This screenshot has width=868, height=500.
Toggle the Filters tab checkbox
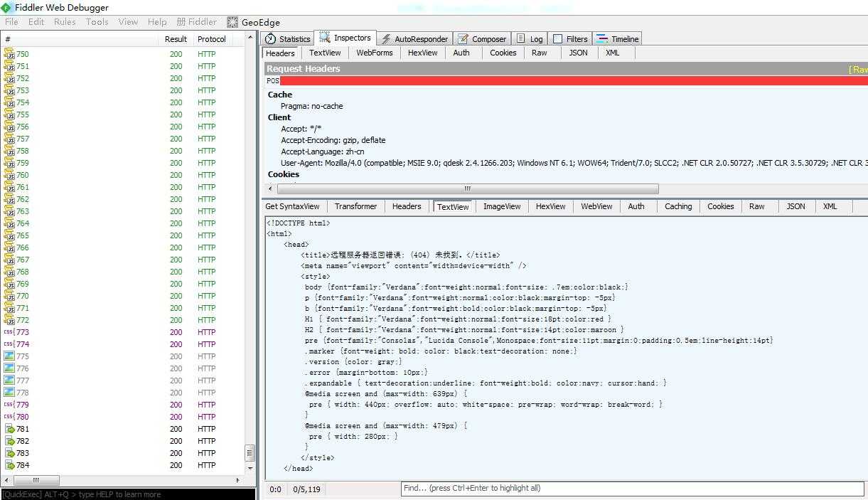pos(558,39)
